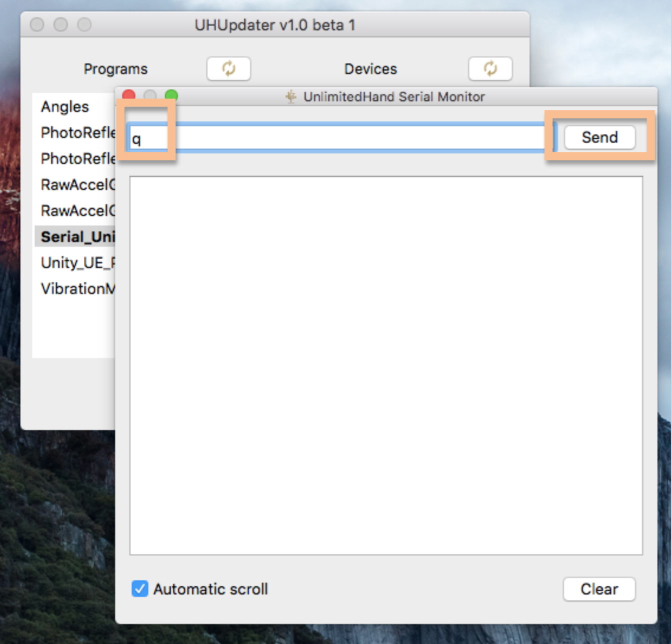Click the UHUpdater v1.0 beta 1 title
The width and height of the screenshot is (671, 644).
pyautogui.click(x=275, y=24)
